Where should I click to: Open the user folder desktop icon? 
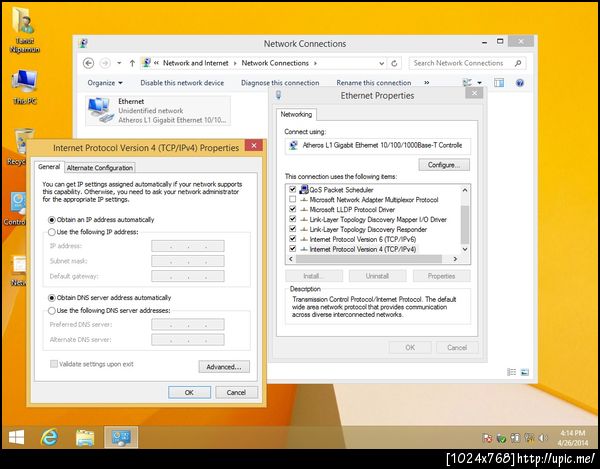(24, 29)
